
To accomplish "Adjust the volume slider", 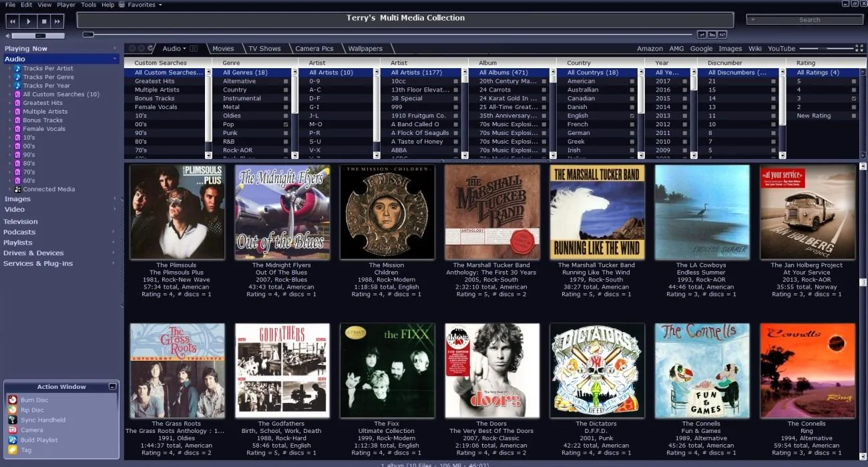I will click(x=38, y=35).
